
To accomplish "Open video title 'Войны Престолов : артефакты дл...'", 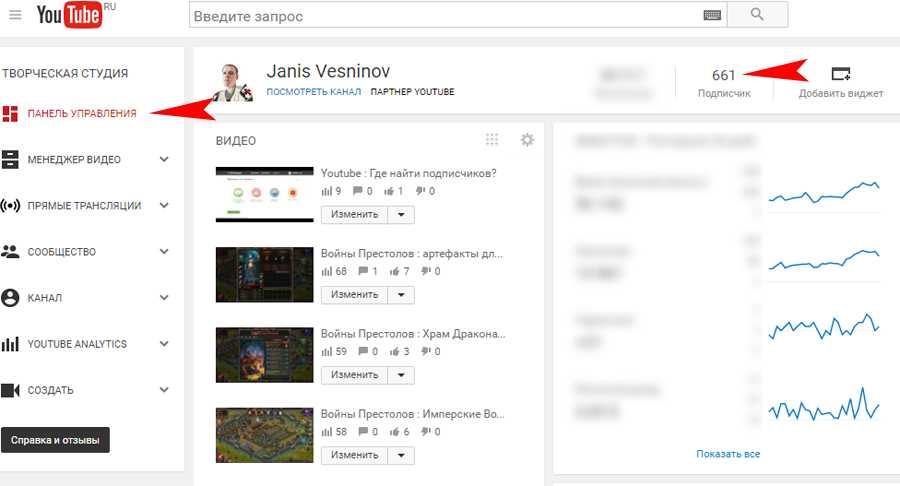I will point(412,254).
